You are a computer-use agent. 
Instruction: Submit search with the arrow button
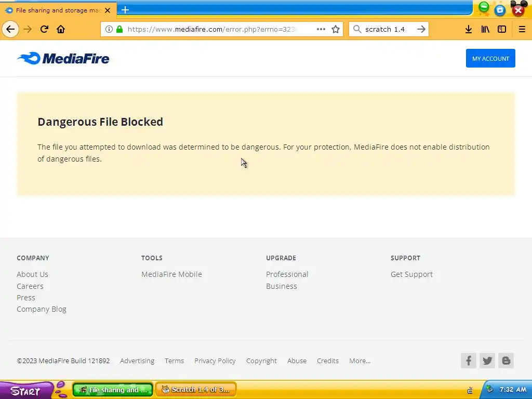421,29
